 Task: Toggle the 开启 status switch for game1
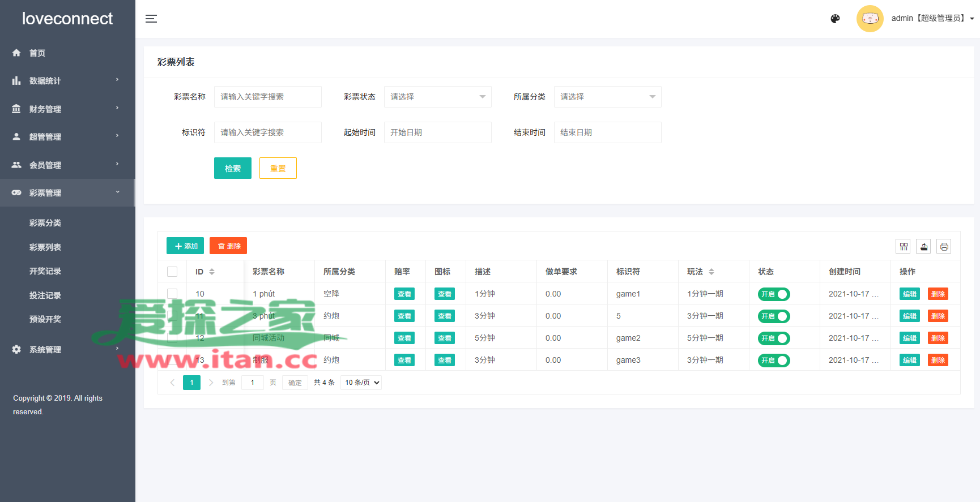[x=774, y=294]
